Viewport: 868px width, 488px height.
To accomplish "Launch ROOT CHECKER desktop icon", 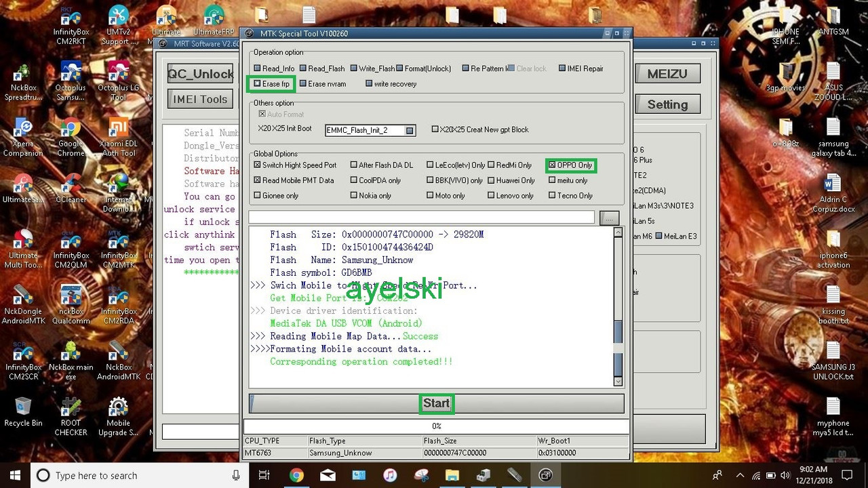I will tap(71, 418).
